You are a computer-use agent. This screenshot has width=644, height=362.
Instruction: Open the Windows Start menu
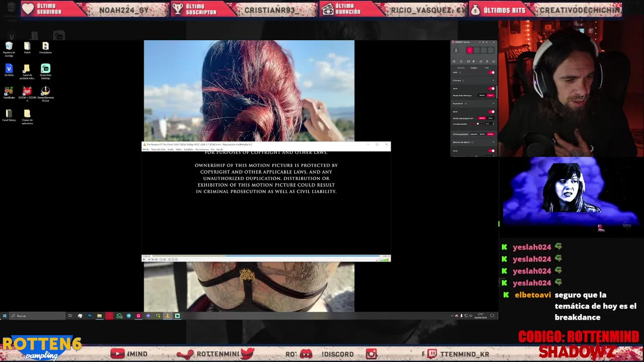pos(4,316)
